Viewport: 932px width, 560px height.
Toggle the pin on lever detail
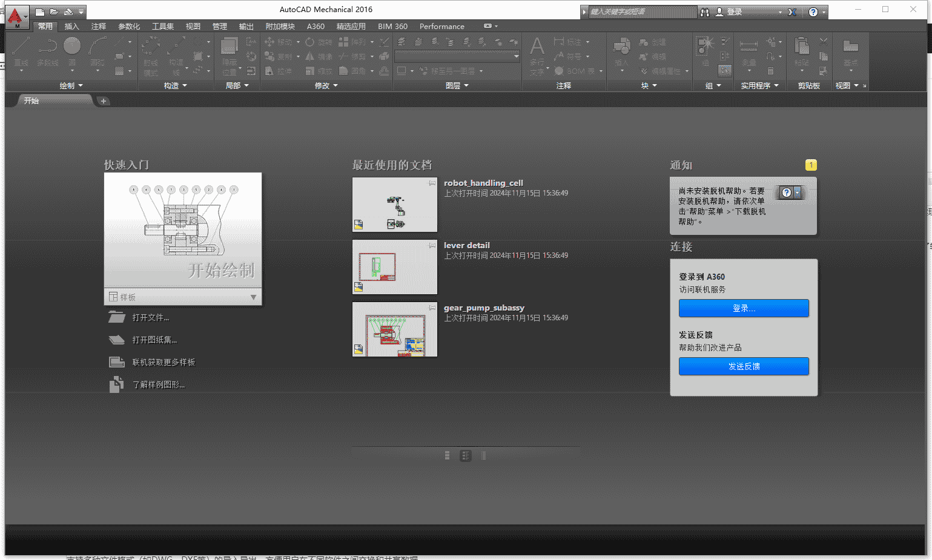tap(432, 245)
